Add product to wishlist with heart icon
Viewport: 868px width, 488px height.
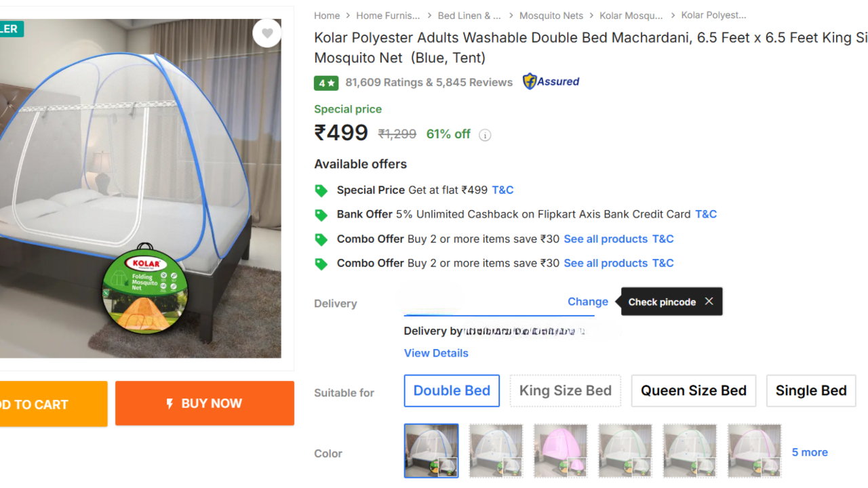point(267,33)
